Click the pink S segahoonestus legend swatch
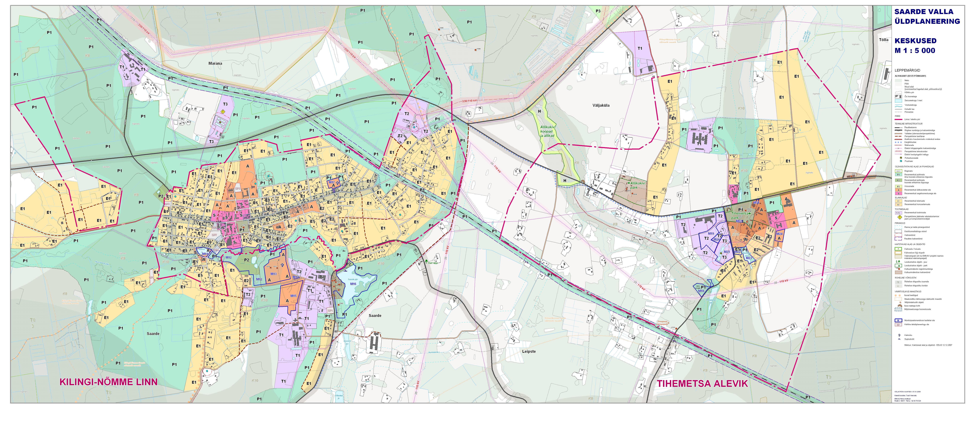The height and width of the screenshot is (430, 980). click(899, 193)
